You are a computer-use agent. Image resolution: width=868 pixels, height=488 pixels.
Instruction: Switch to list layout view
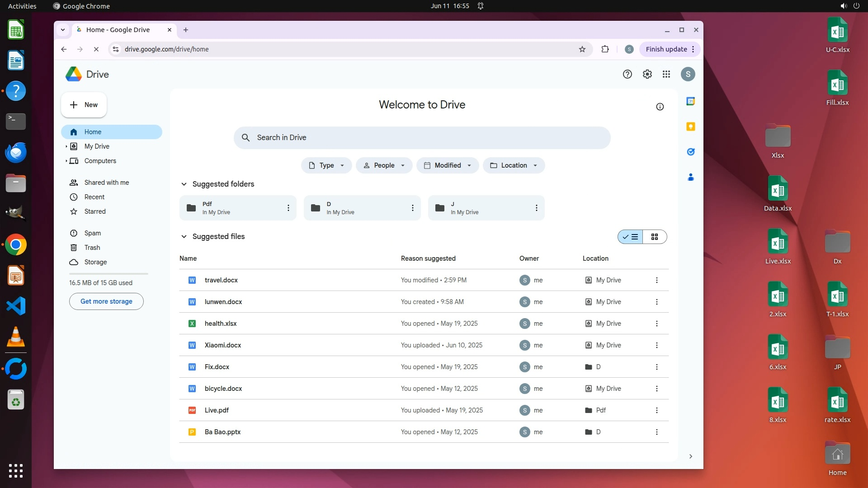(630, 237)
